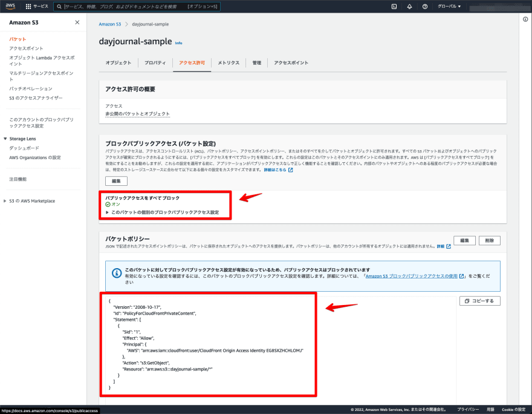
Task: Open このアカウントのブロックパブリックアクセス設定 link
Action: [x=41, y=123]
